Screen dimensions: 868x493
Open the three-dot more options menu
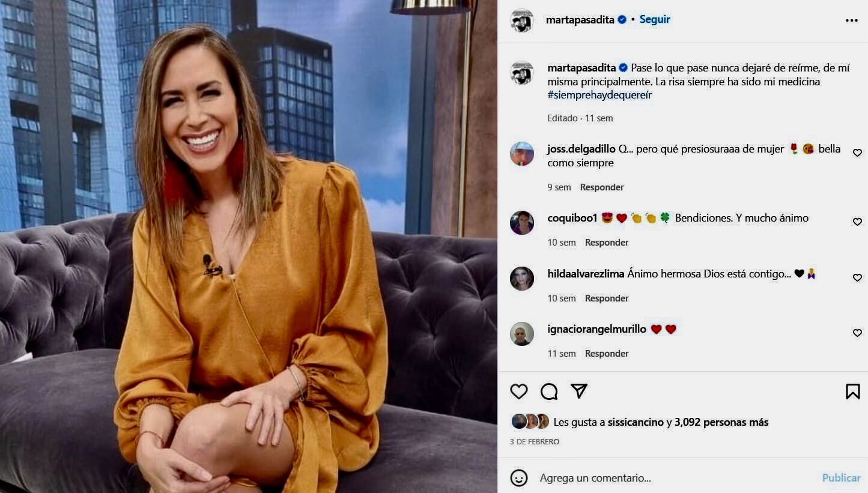(852, 20)
